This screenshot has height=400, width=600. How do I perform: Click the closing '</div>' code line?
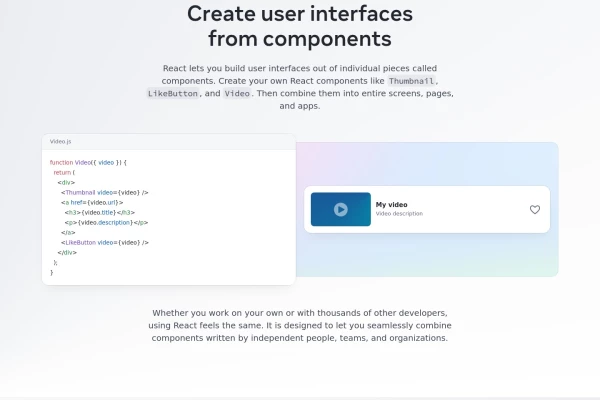point(67,252)
